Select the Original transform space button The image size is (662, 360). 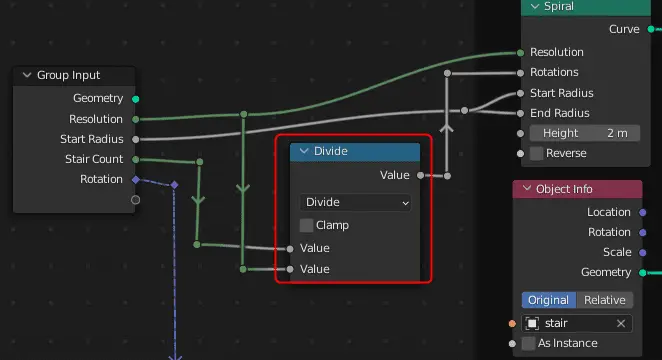[x=549, y=300]
